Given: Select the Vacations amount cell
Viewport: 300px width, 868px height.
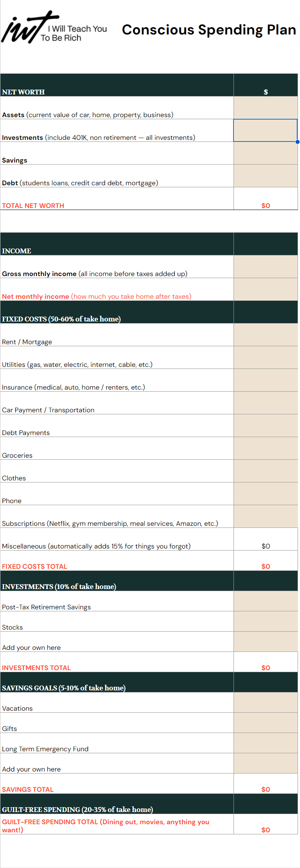Looking at the screenshot, I should [x=266, y=703].
